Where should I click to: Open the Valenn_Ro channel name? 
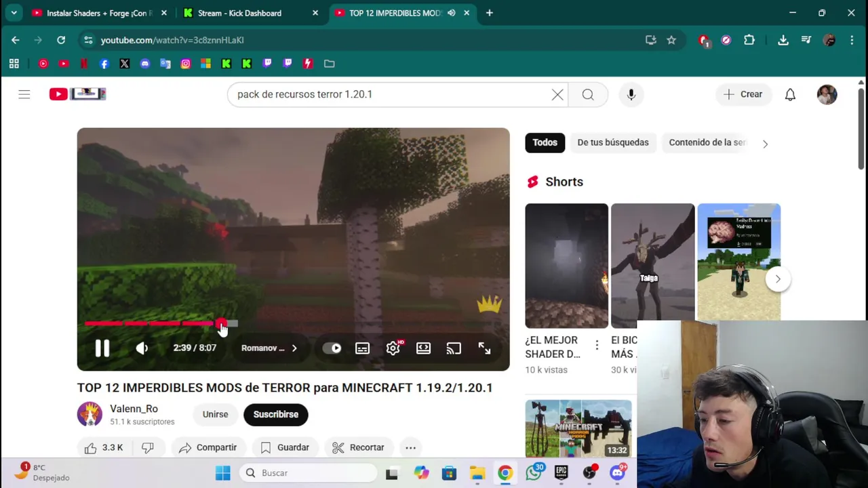134,409
